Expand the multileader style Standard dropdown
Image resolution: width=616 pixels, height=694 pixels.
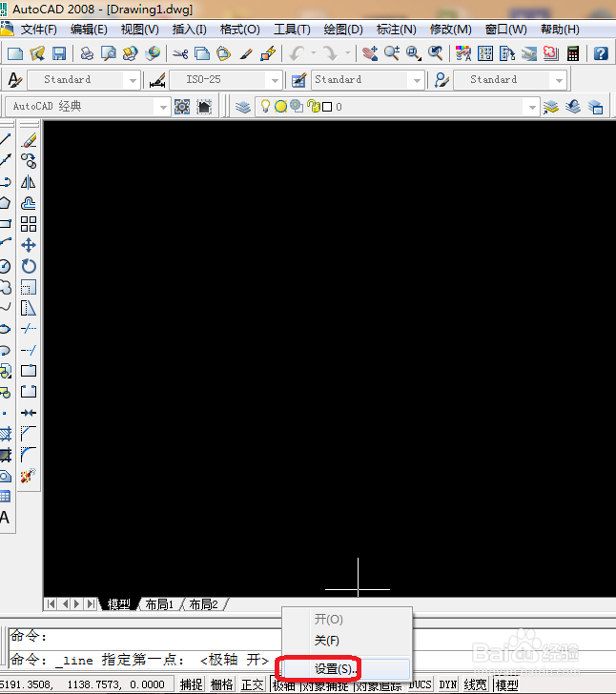point(559,80)
